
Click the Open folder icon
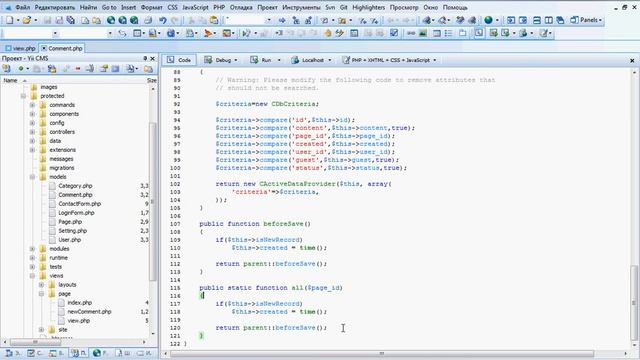[27, 20]
